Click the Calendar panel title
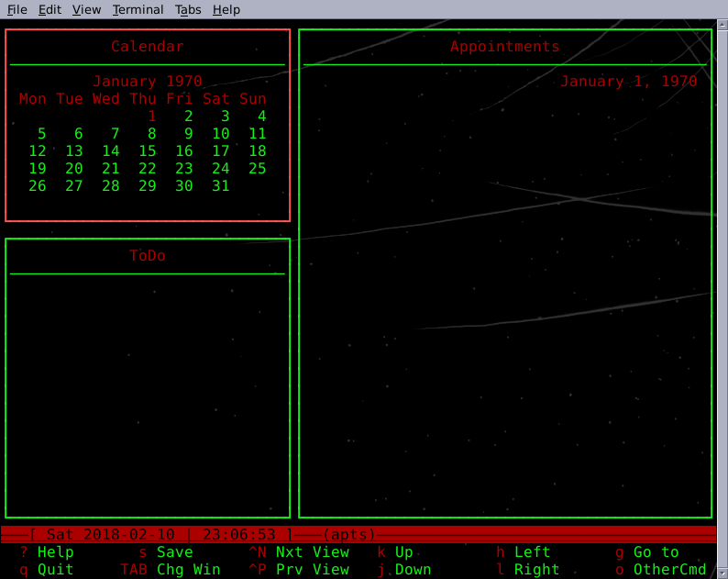This screenshot has width=728, height=579. (148, 47)
